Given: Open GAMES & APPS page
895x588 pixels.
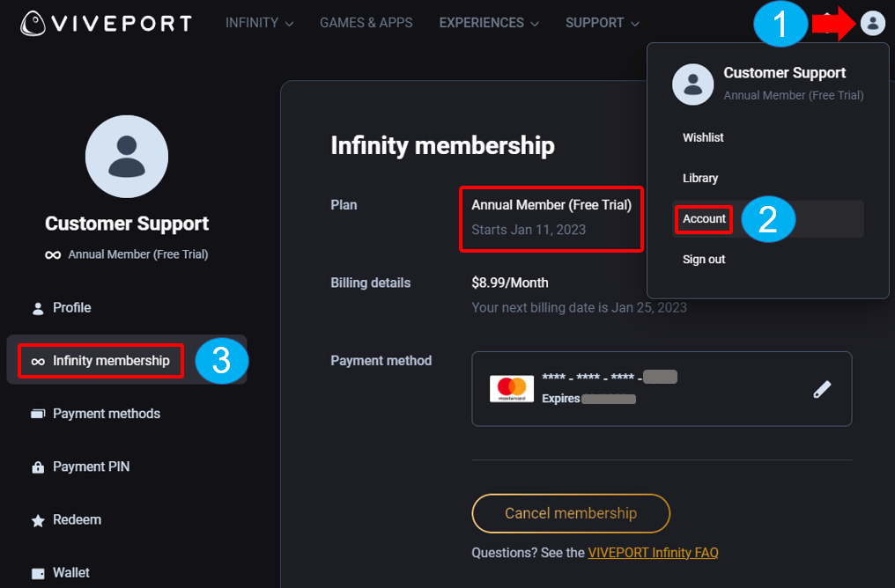Looking at the screenshot, I should coord(366,23).
